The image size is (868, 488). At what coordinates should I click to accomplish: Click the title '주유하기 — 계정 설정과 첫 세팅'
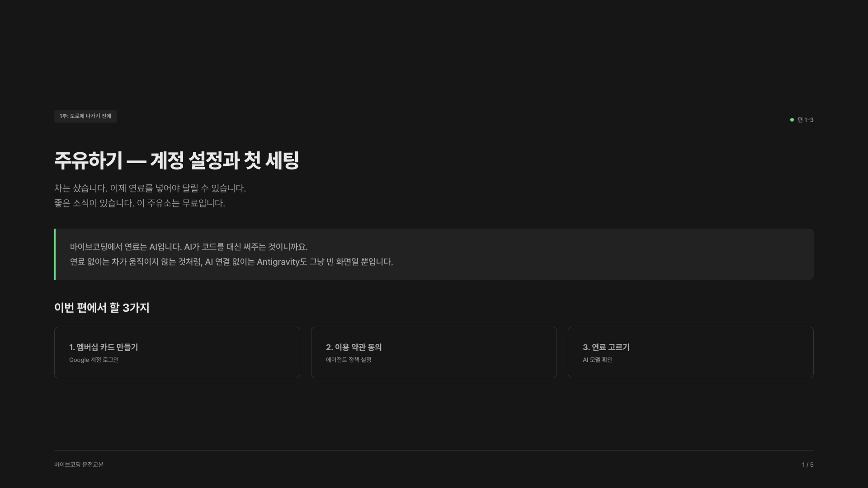[x=176, y=160]
